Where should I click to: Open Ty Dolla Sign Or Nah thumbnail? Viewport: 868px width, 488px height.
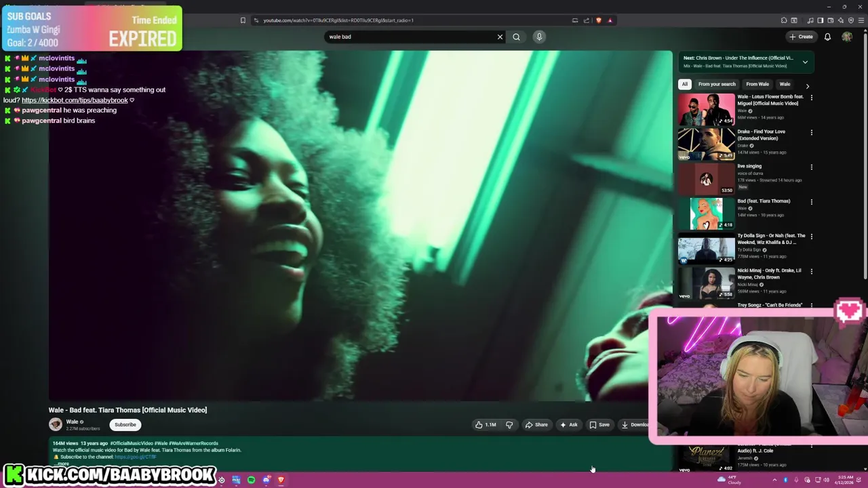[x=707, y=248]
